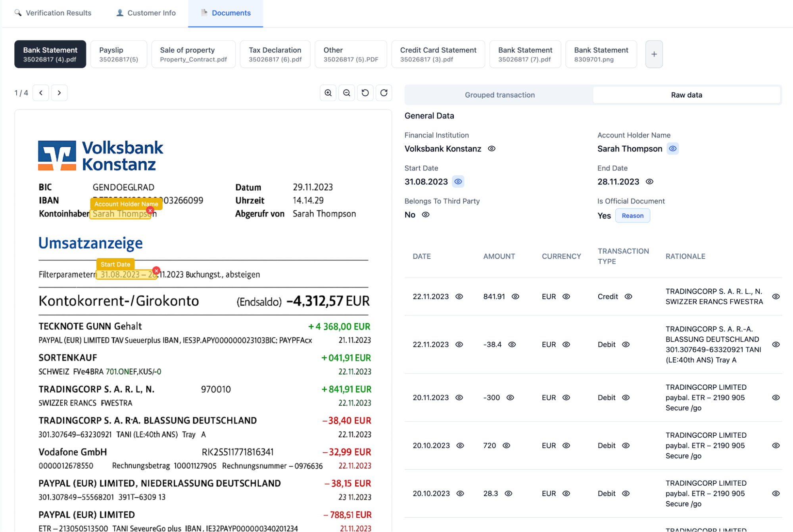Toggle eye icon next to Volksbank Konstanz
This screenshot has width=793, height=532.
(492, 149)
